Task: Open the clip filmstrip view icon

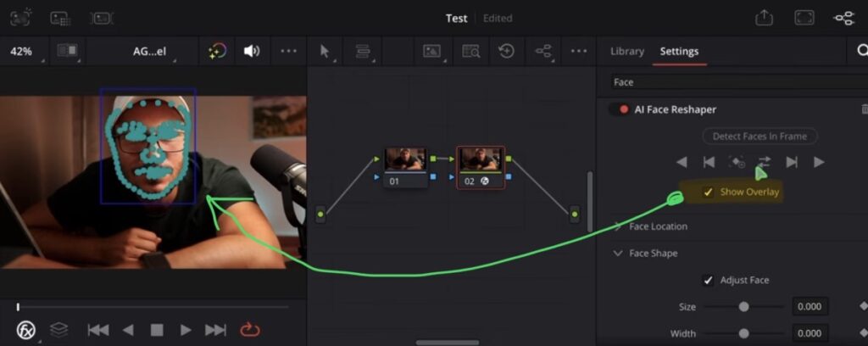Action: [102, 19]
